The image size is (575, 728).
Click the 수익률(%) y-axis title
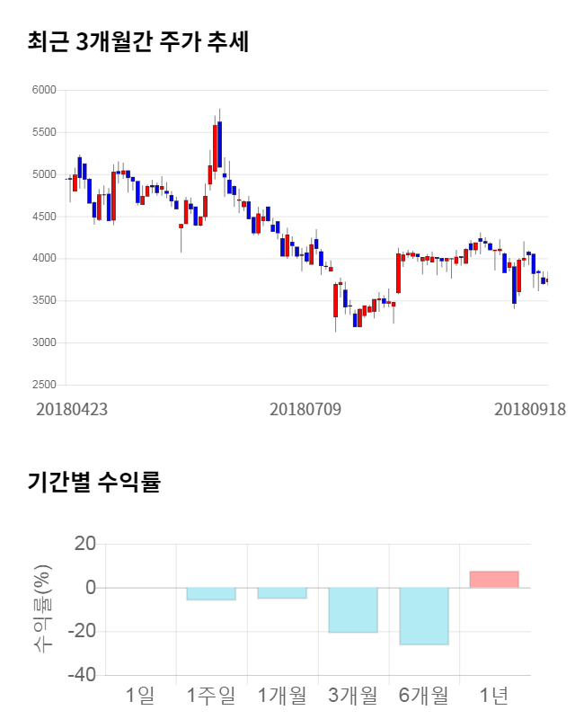[42, 609]
